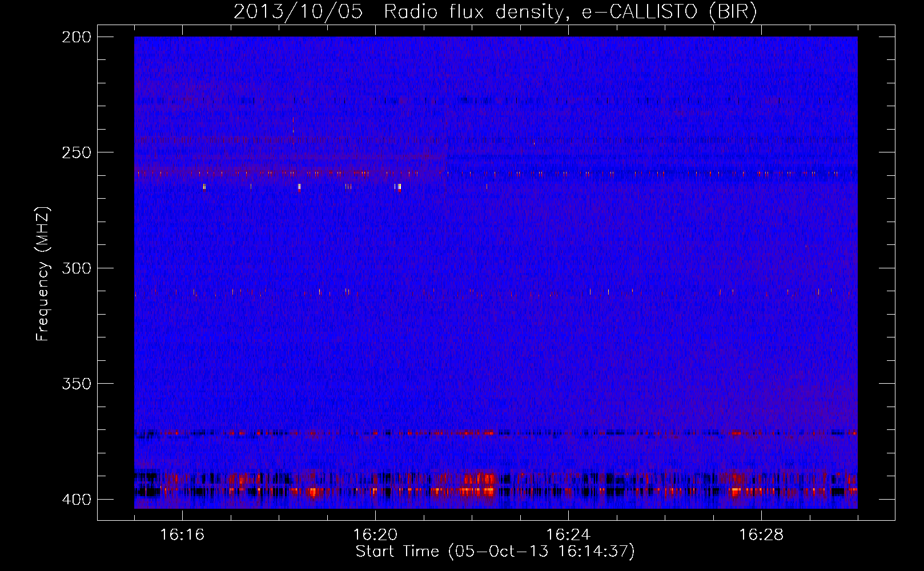924x571 pixels.
Task: Click the 16:16 time tick label
Action: [x=182, y=534]
